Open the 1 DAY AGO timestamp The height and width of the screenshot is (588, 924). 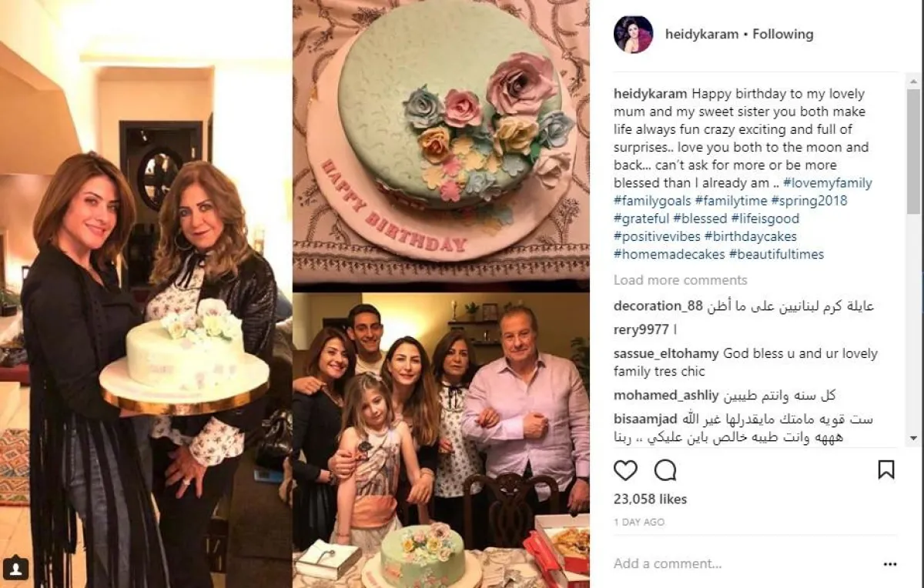638,522
